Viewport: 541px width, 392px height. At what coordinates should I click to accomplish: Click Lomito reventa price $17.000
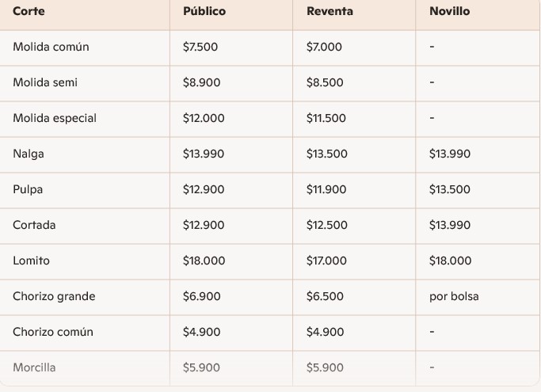tap(326, 261)
